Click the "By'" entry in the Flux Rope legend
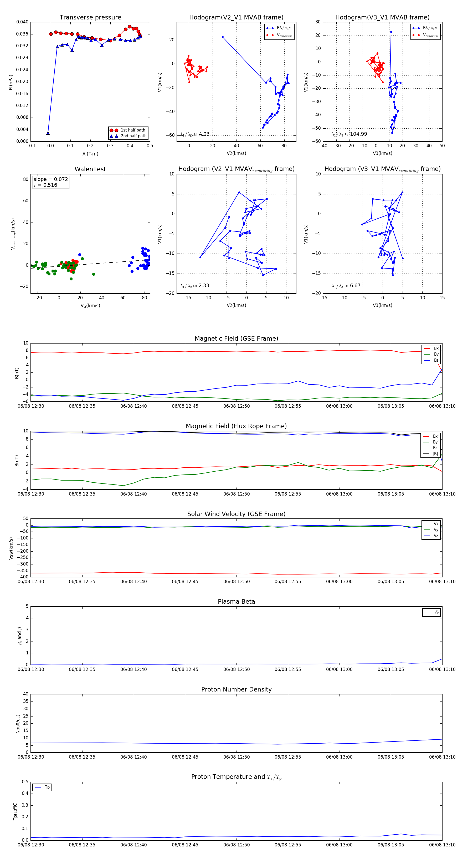Screen dimensions: 473x868 point(431,442)
